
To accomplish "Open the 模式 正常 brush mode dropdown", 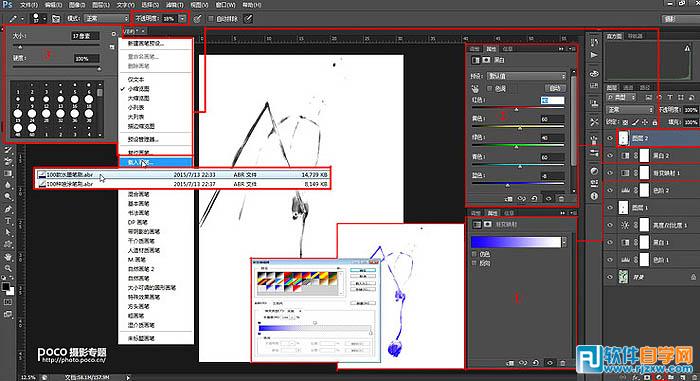I will pyautogui.click(x=106, y=18).
